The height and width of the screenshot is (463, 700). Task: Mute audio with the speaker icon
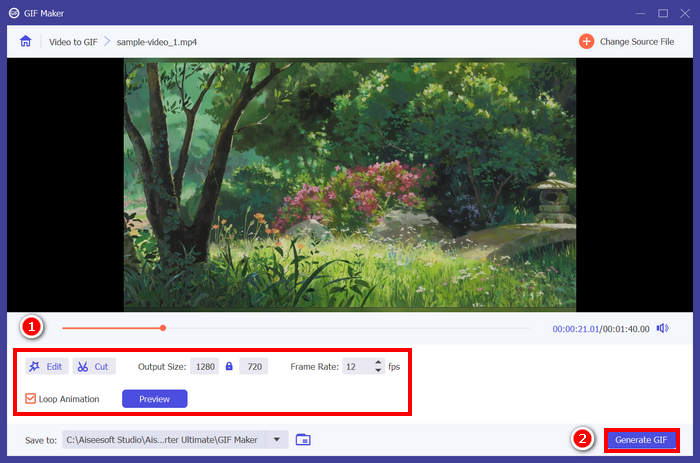tap(662, 329)
